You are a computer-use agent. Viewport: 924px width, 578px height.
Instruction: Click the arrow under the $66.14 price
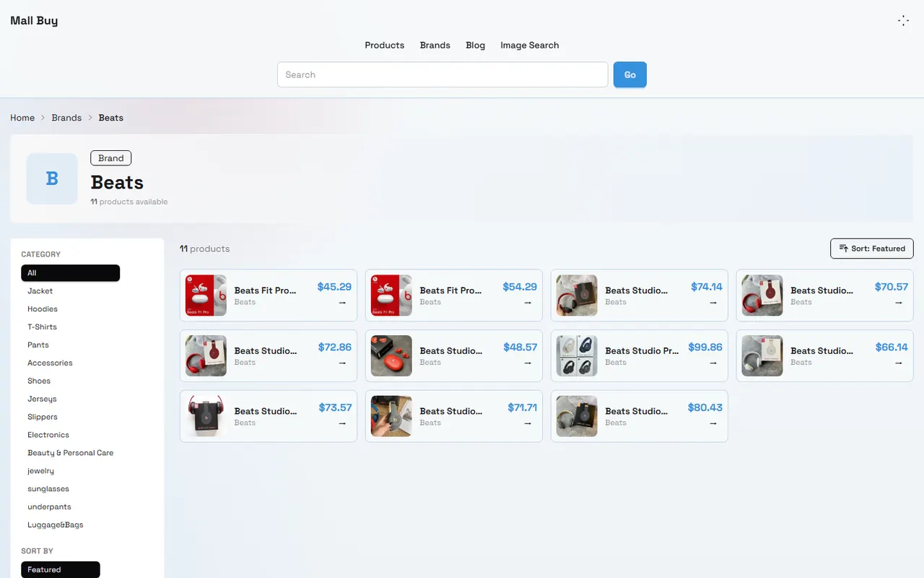pyautogui.click(x=899, y=363)
